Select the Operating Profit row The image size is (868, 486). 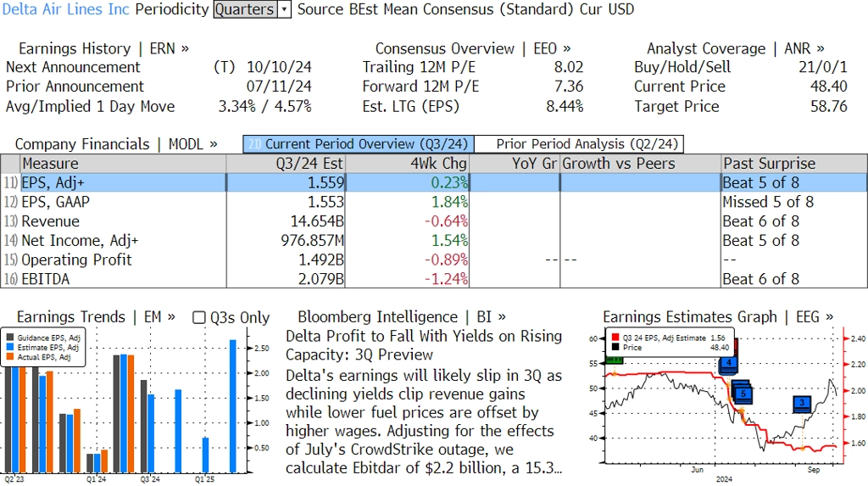click(434, 260)
